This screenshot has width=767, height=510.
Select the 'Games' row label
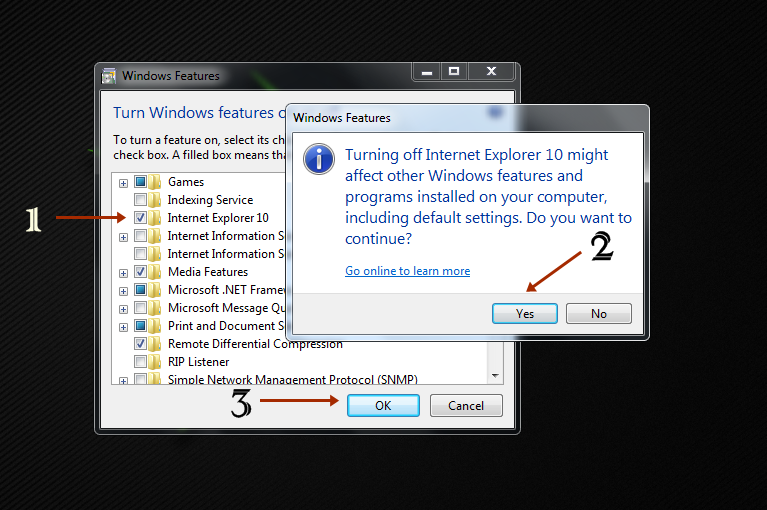(186, 182)
